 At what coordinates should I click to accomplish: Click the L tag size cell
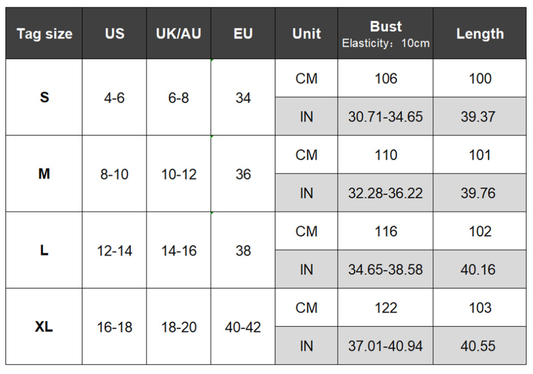click(44, 250)
